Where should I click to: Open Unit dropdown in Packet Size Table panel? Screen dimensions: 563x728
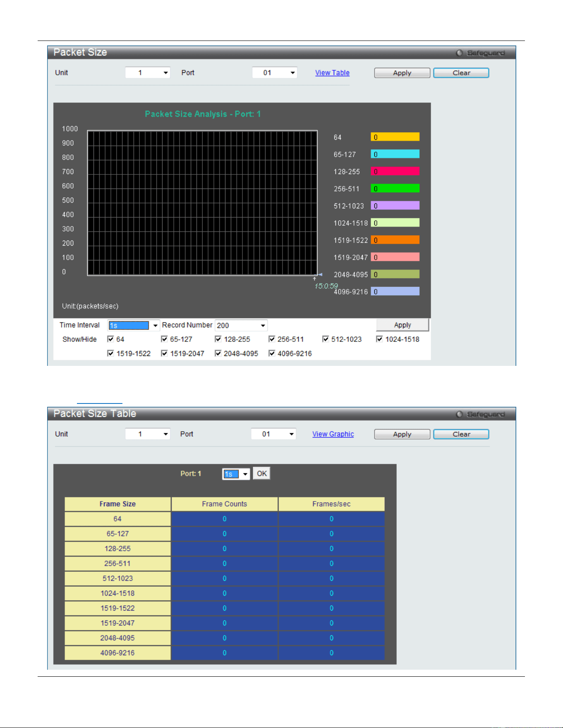pyautogui.click(x=148, y=434)
